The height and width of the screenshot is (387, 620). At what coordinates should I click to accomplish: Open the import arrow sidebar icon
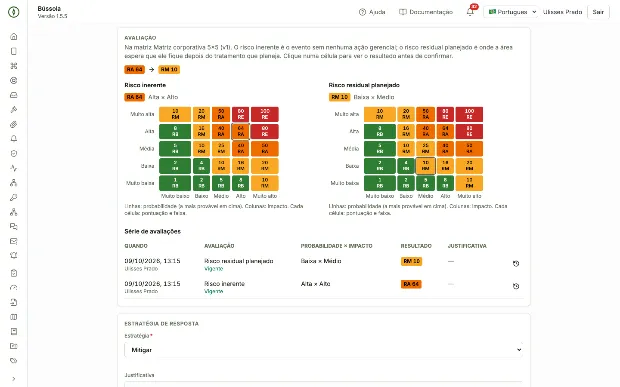pyautogui.click(x=13, y=302)
